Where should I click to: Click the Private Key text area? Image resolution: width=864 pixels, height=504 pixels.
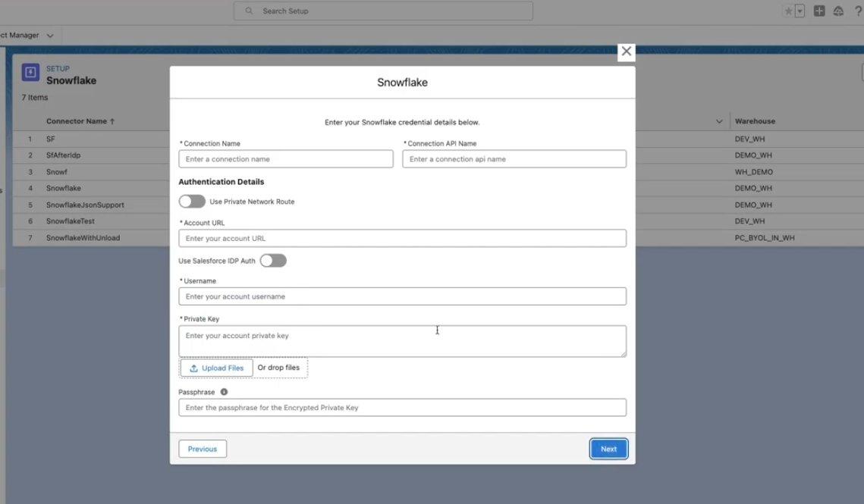tap(402, 341)
